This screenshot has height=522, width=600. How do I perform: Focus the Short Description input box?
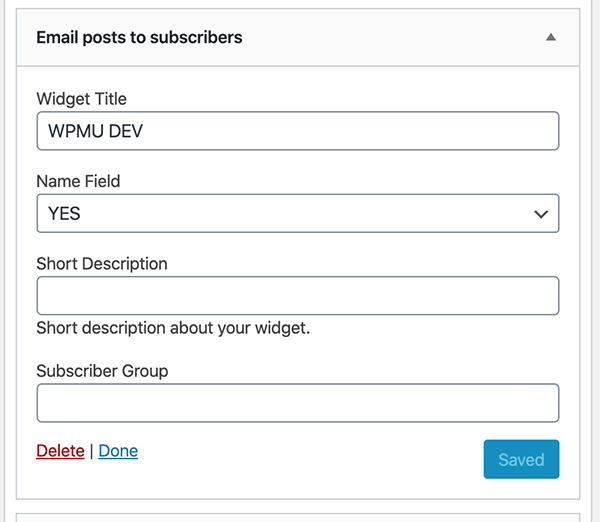pos(297,296)
